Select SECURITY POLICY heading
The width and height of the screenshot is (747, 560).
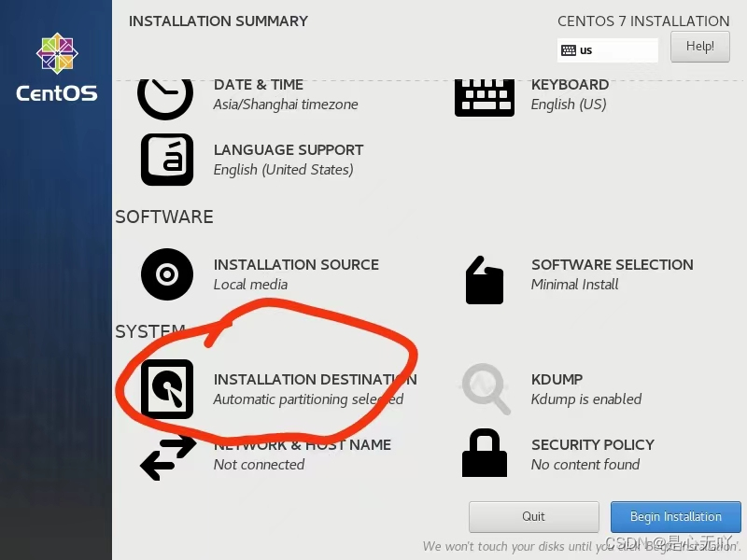pyautogui.click(x=593, y=445)
